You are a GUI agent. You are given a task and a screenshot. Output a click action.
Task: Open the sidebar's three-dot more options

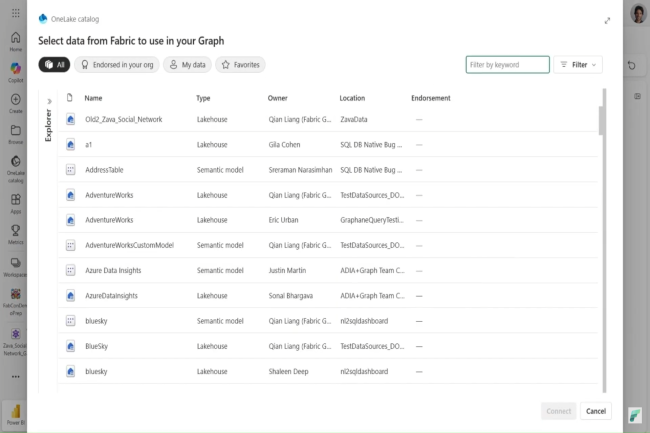pos(15,376)
